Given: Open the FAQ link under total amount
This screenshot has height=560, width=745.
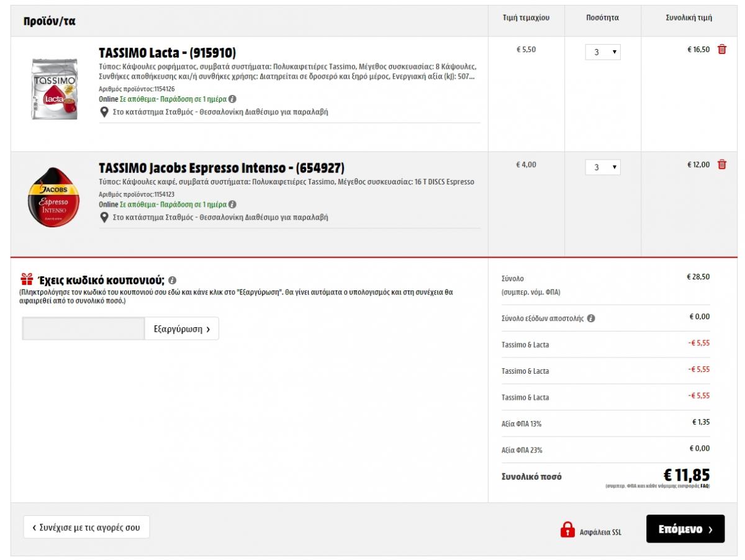Looking at the screenshot, I should click(705, 486).
